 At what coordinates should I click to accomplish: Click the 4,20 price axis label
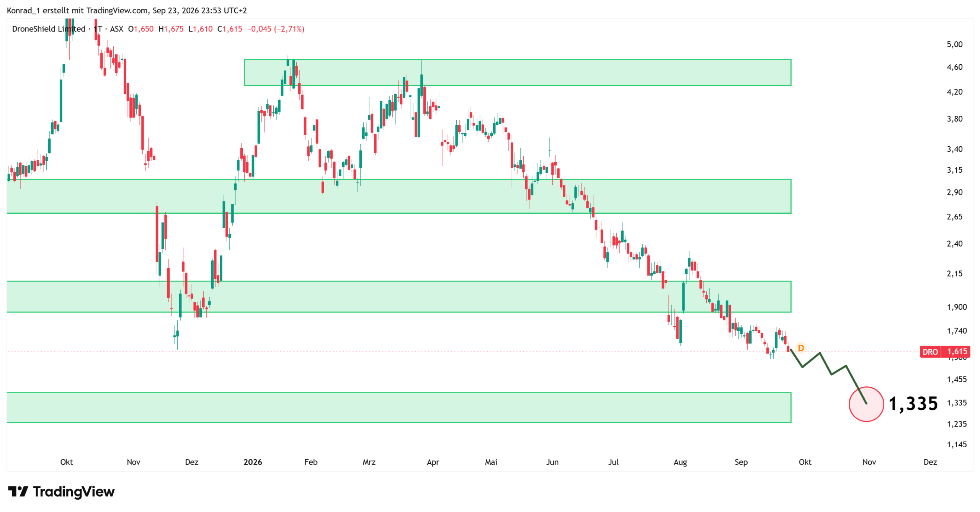click(954, 92)
